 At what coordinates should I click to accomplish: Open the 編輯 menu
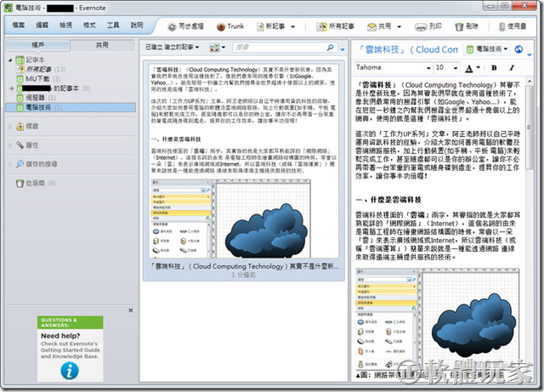pos(42,26)
